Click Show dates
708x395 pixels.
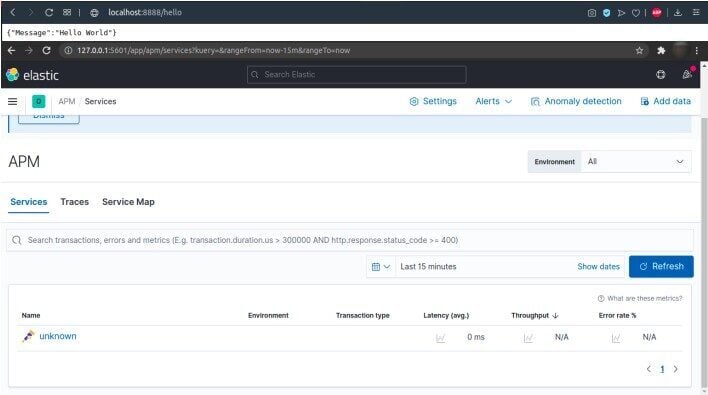598,267
